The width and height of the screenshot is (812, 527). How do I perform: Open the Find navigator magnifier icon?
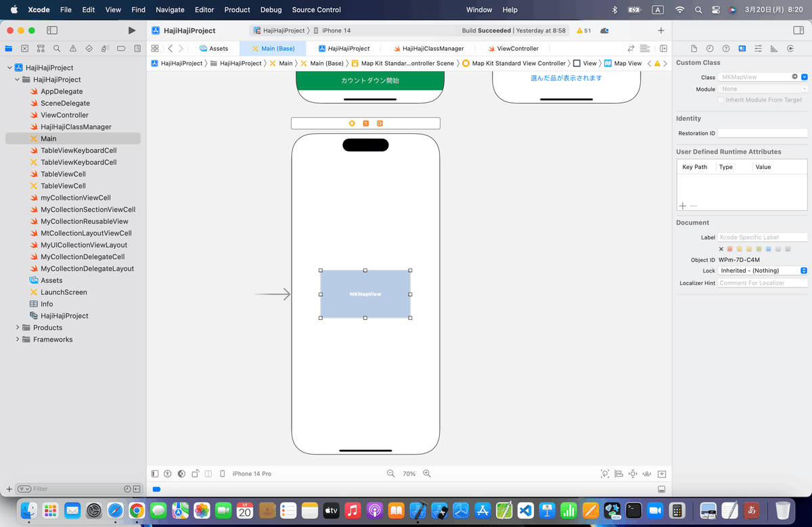[57, 49]
